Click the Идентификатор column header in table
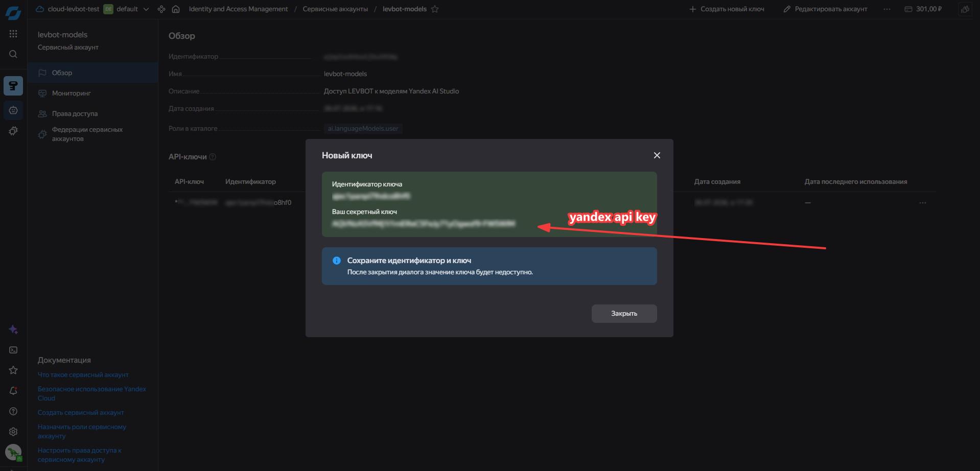The height and width of the screenshot is (471, 980). (x=250, y=182)
